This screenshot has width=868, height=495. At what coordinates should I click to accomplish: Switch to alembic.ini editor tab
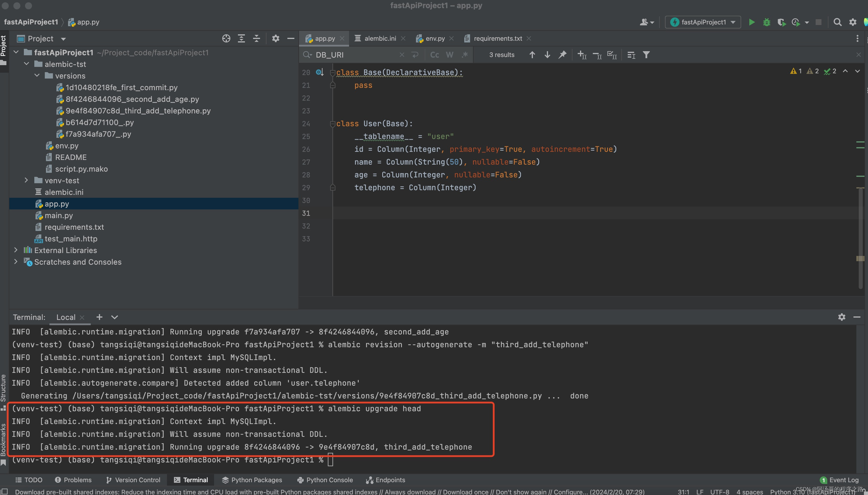(x=380, y=38)
